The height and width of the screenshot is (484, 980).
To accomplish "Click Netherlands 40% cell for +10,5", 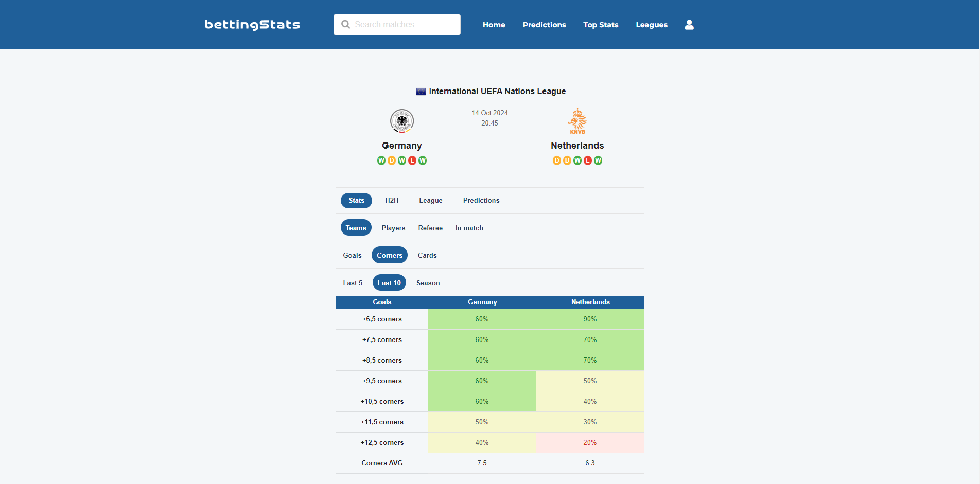I will [590, 402].
